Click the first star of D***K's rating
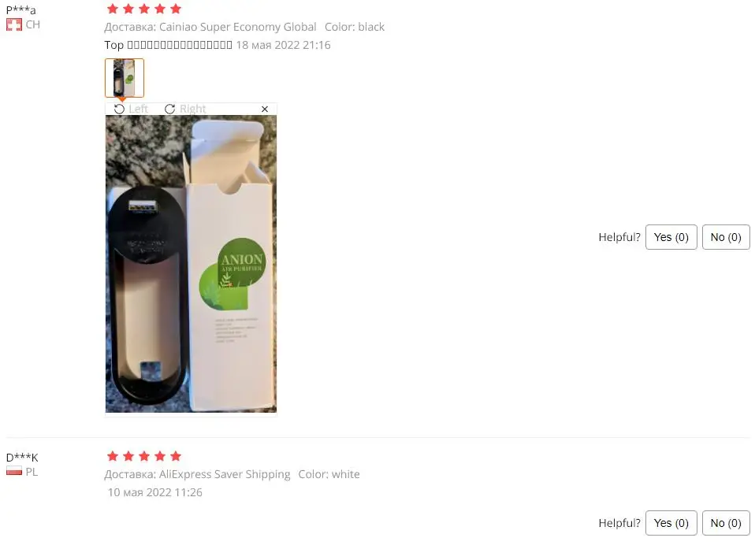 pos(113,456)
